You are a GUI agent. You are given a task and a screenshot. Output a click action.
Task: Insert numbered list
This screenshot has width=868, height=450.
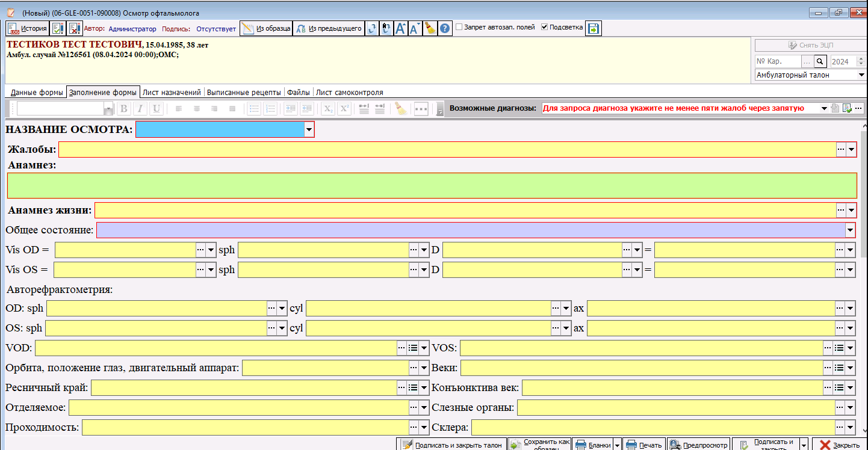point(270,109)
